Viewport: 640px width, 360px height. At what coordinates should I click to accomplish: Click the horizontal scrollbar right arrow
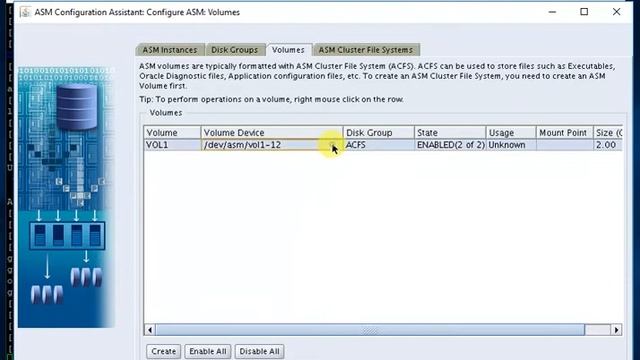point(616,330)
